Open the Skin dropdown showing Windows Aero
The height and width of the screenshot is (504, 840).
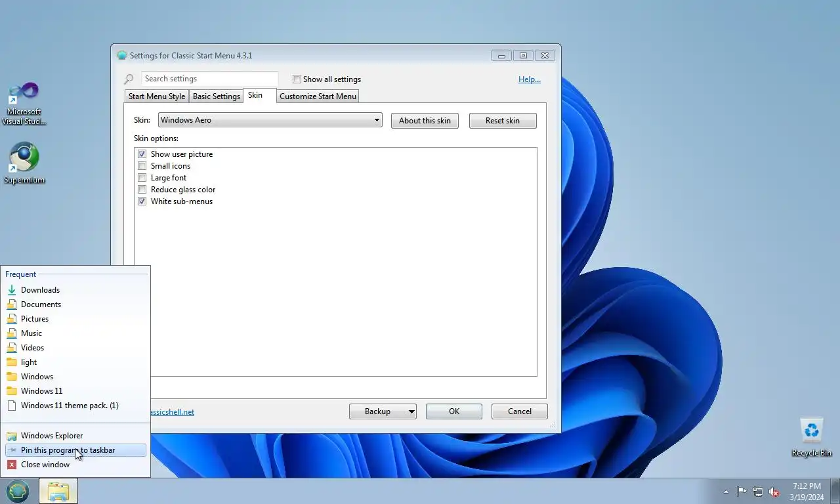(x=270, y=120)
